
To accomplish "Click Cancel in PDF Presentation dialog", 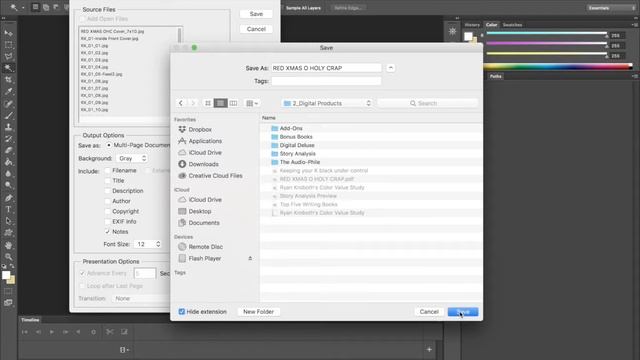I will coord(256,29).
